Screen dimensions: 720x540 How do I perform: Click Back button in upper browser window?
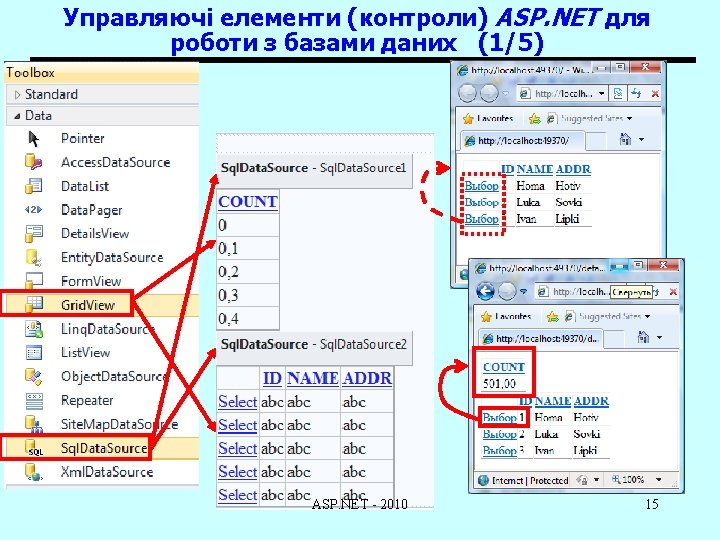pyautogui.click(x=467, y=94)
